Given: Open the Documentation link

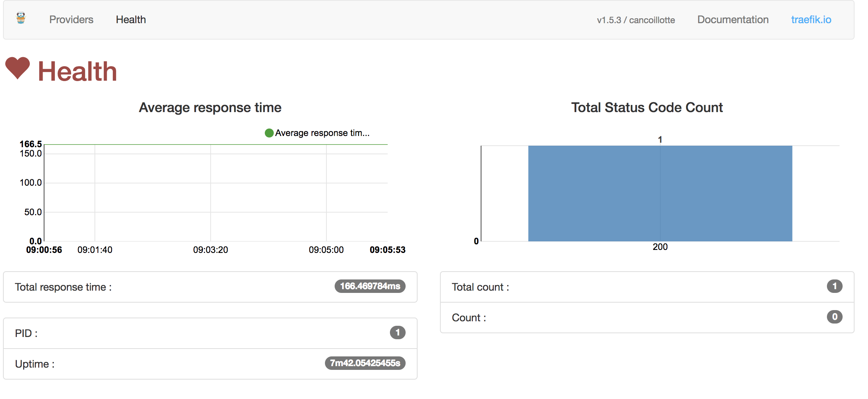Looking at the screenshot, I should [733, 19].
